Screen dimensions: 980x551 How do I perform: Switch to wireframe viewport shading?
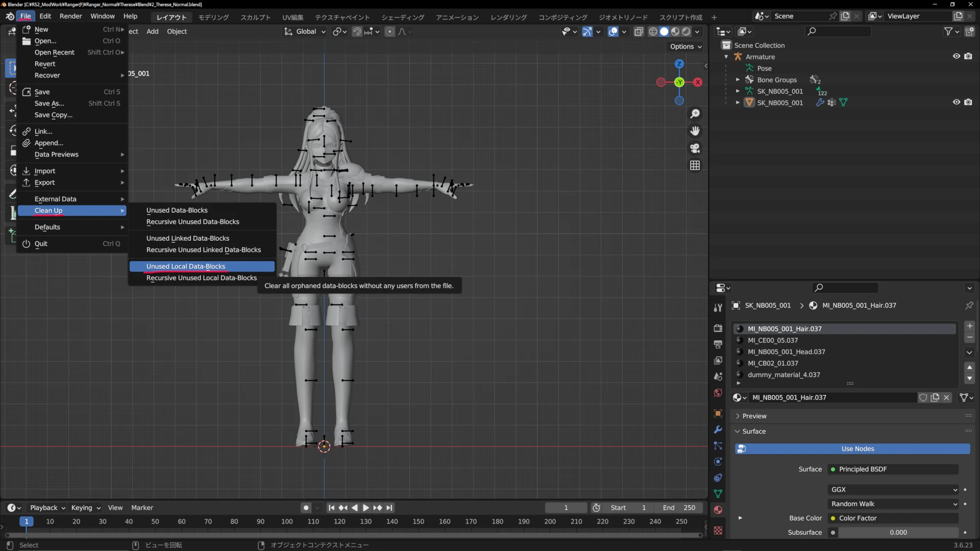[653, 32]
